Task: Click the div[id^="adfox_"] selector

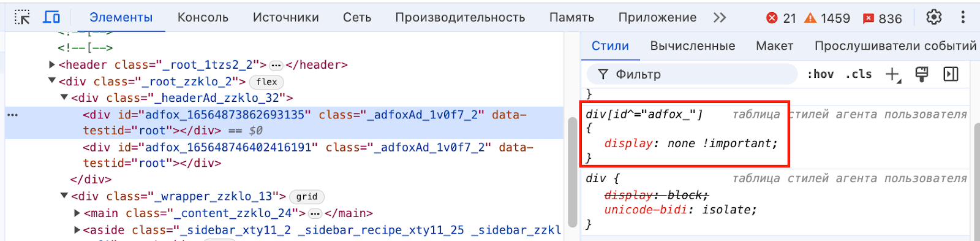Action: 644,114
